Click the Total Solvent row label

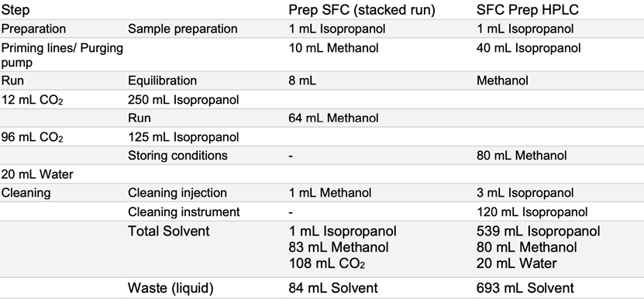coord(169,232)
